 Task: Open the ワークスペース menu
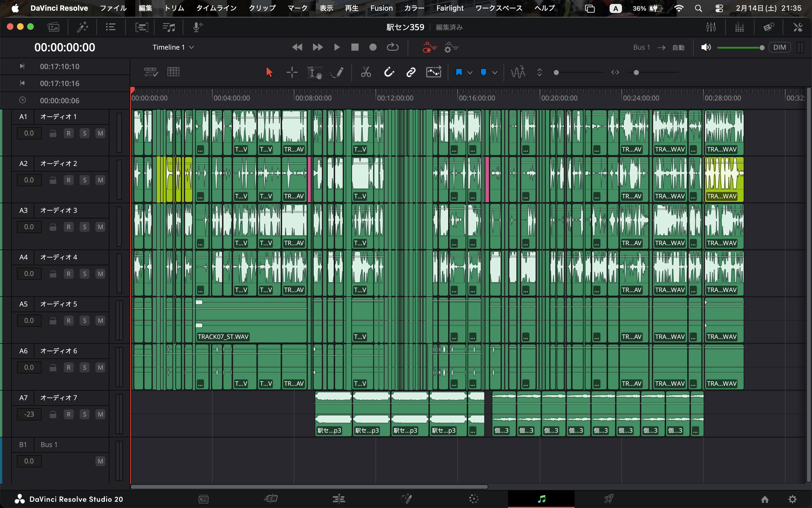(499, 8)
